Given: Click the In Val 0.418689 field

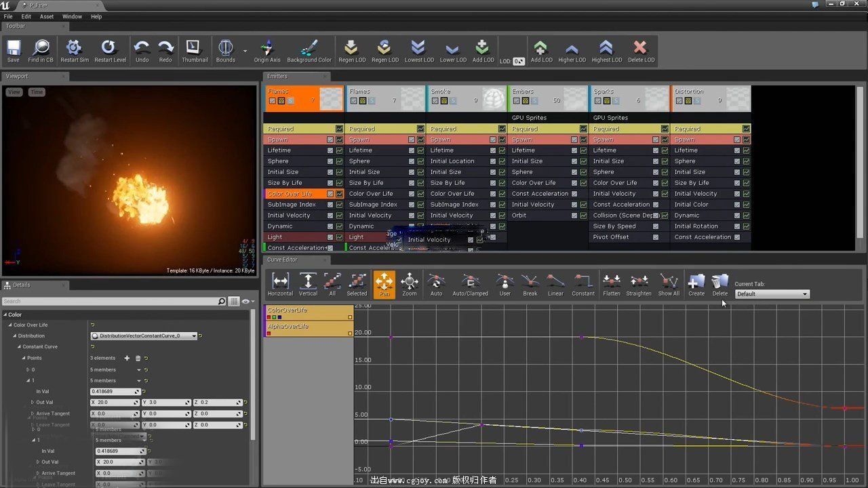Looking at the screenshot, I should (115, 392).
